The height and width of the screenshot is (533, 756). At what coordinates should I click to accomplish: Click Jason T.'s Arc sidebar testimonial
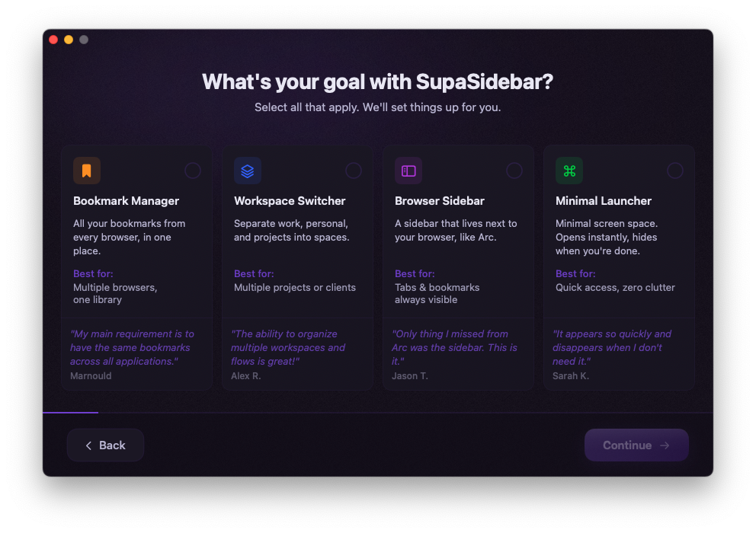[454, 347]
